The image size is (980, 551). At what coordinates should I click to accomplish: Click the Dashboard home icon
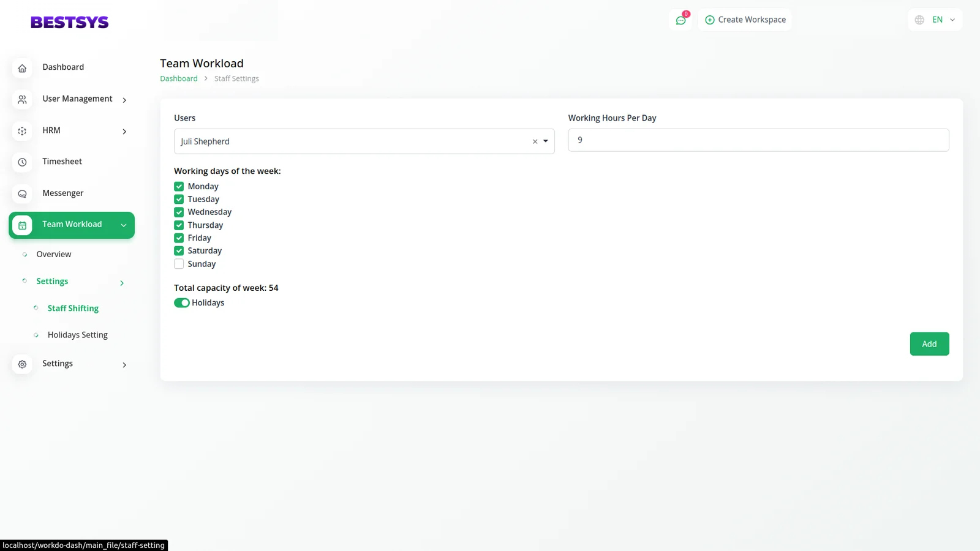(22, 68)
